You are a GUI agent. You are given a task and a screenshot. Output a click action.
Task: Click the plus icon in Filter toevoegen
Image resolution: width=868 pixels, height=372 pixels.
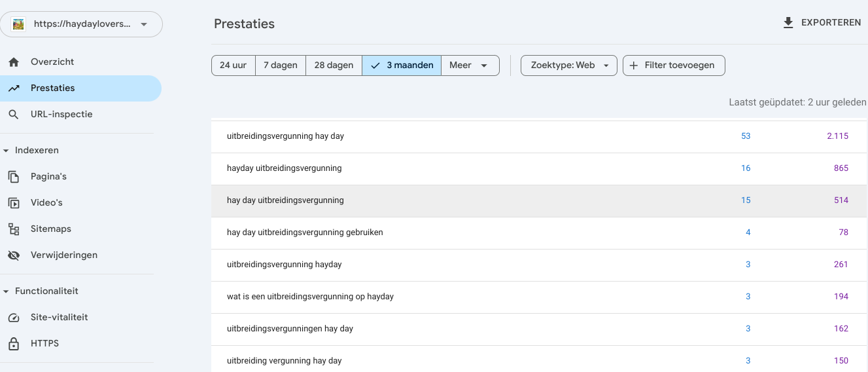coord(634,65)
